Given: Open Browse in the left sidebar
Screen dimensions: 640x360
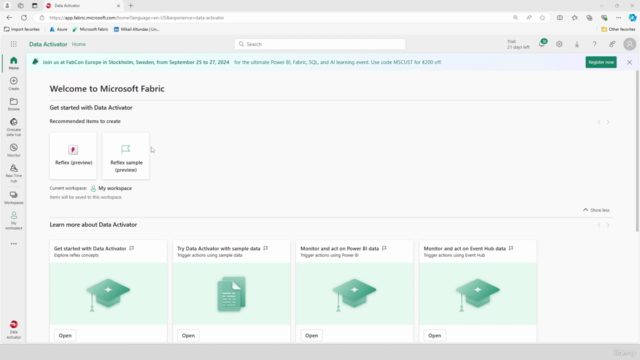Looking at the screenshot, I should 13,104.
